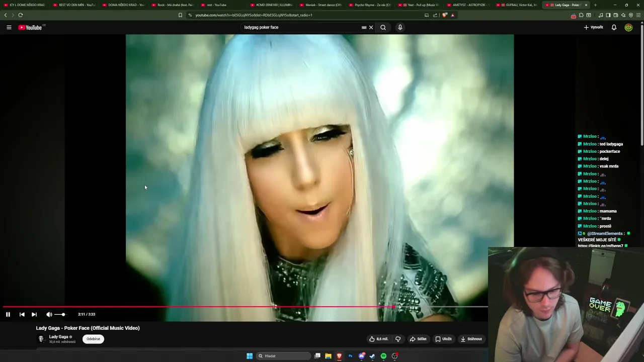The width and height of the screenshot is (644, 362).
Task: Dislike the video
Action: pos(397,339)
